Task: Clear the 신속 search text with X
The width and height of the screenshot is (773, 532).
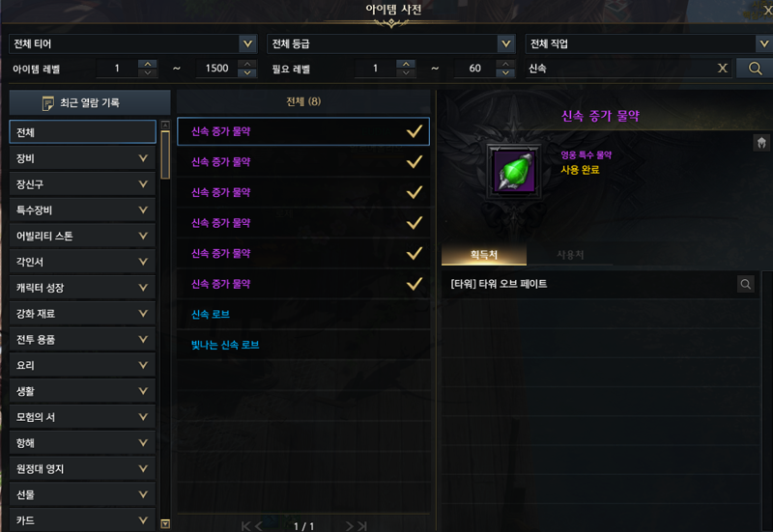Action: coord(722,69)
